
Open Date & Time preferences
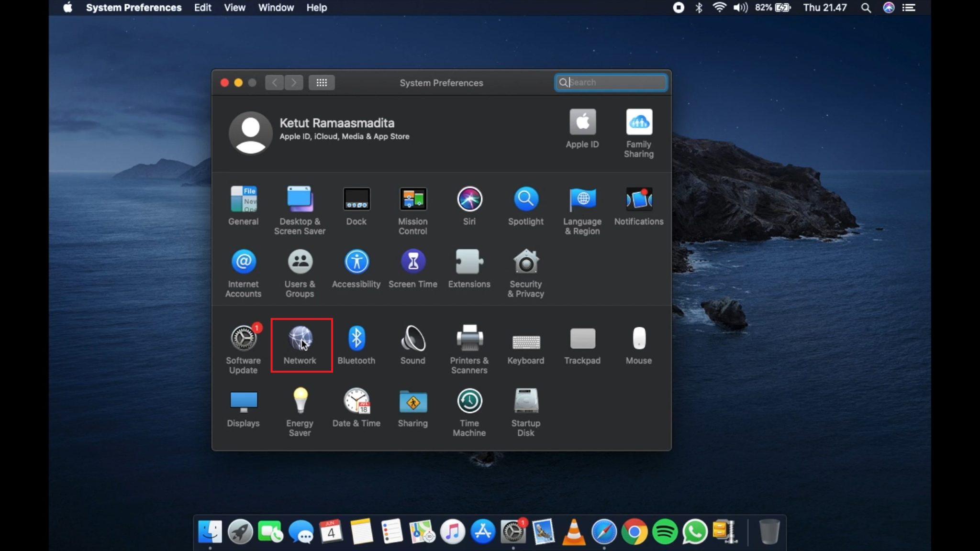[356, 408]
